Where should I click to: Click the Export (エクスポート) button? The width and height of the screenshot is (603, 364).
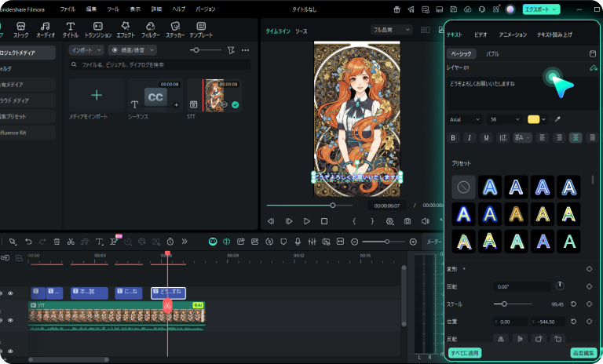540,9
